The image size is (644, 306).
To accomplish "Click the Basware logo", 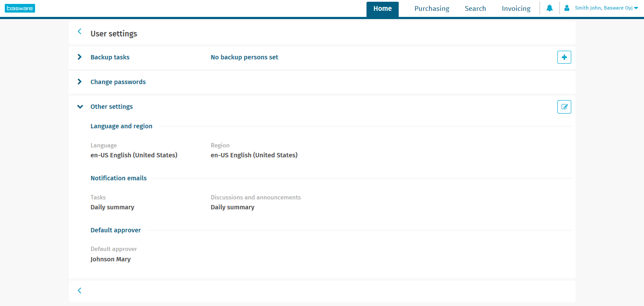I will [20, 8].
